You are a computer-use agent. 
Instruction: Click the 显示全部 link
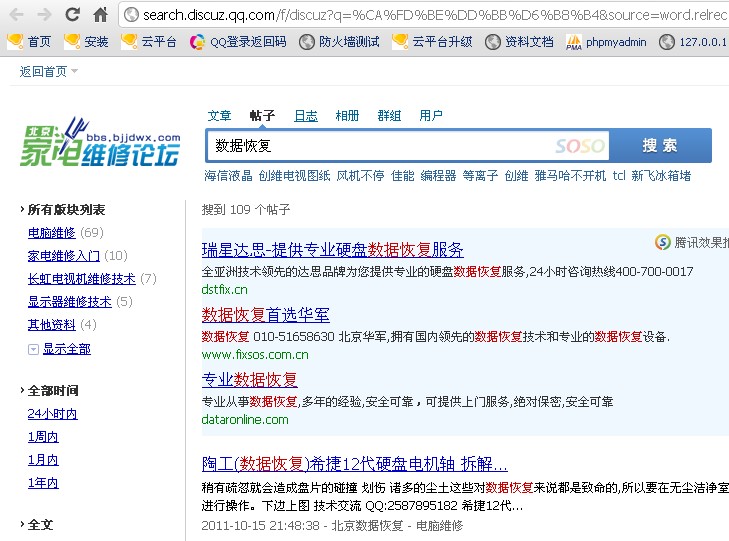coord(67,349)
